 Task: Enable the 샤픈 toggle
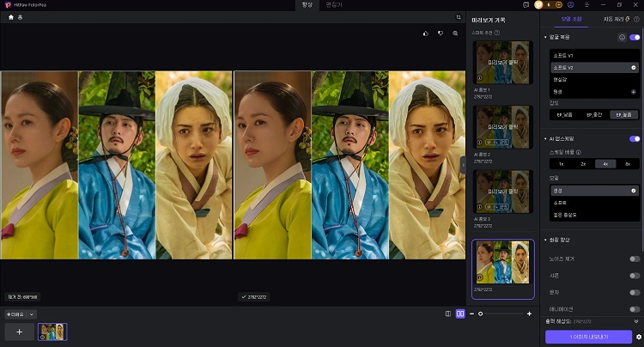pos(635,276)
